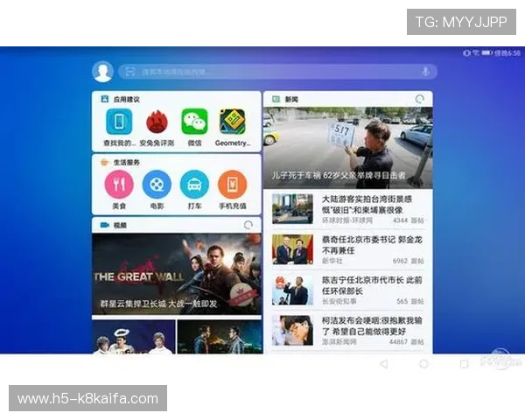Tap the user profile avatar
The height and width of the screenshot is (420, 525).
click(x=103, y=72)
